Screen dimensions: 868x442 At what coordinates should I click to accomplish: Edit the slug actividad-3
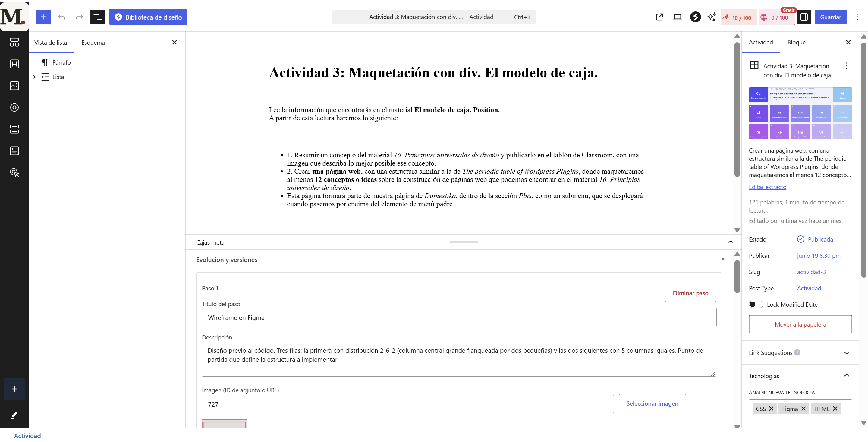click(x=811, y=272)
